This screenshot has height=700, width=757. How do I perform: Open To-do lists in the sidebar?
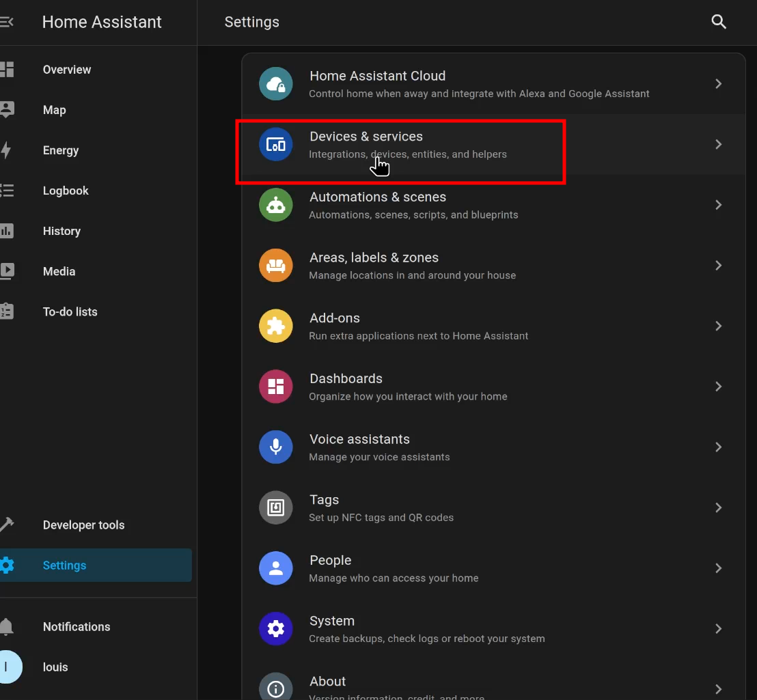point(96,311)
